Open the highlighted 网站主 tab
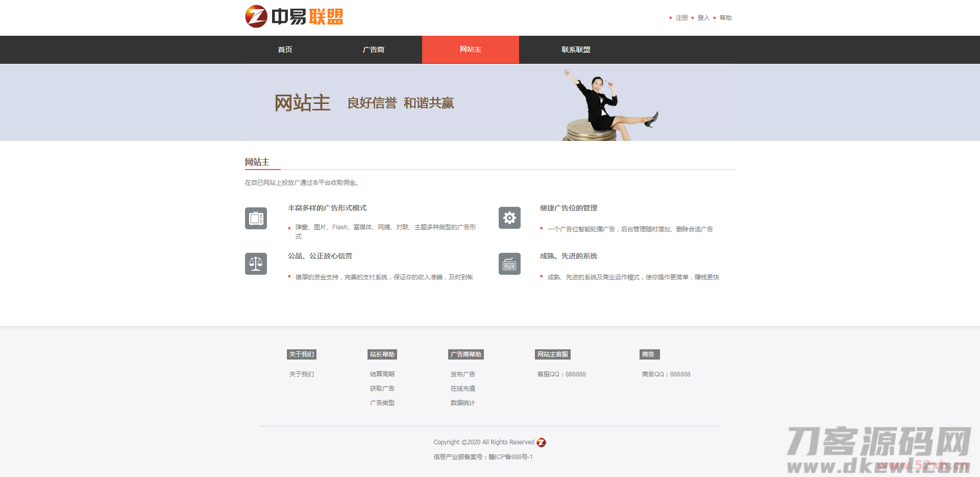This screenshot has height=477, width=980. [470, 50]
